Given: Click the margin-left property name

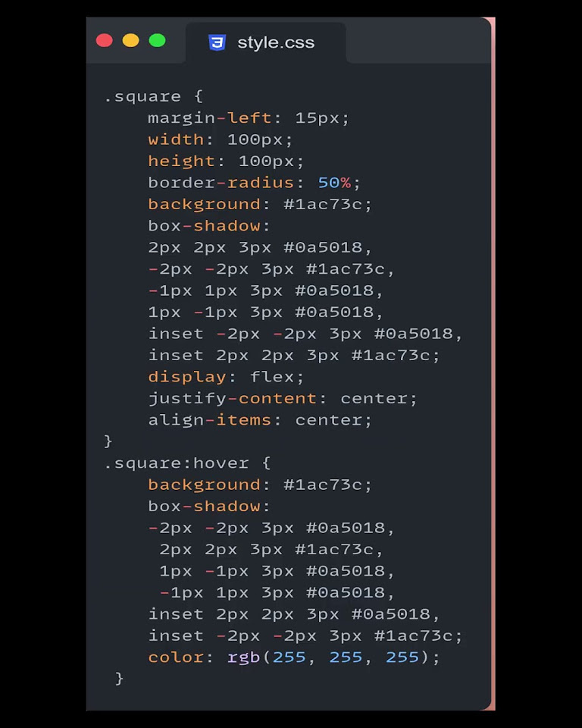Looking at the screenshot, I should (209, 118).
